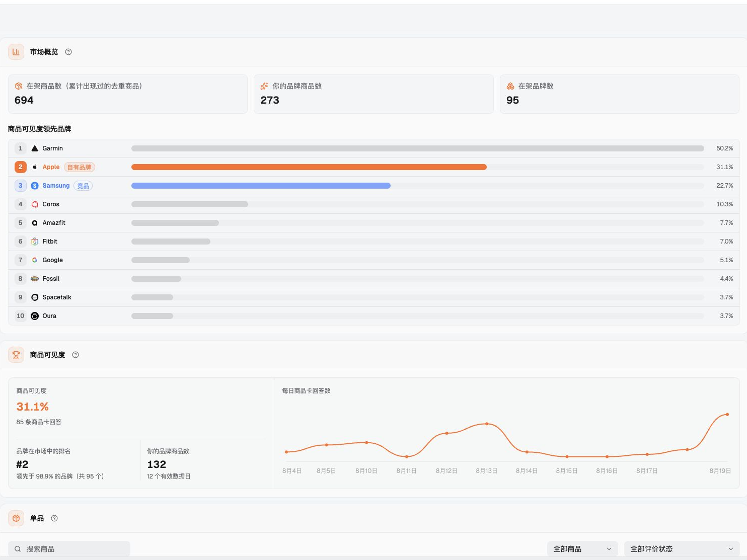Click the 你的品牌商品数 sparkle icon
Screen dimensions: 747x560
264,86
